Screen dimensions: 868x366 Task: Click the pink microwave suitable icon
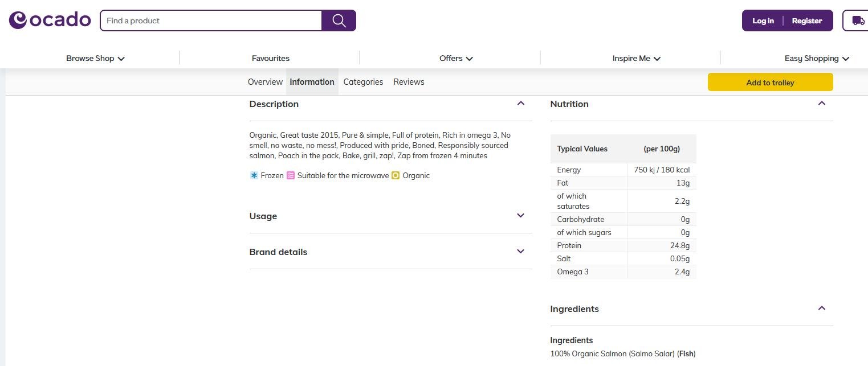tap(291, 175)
